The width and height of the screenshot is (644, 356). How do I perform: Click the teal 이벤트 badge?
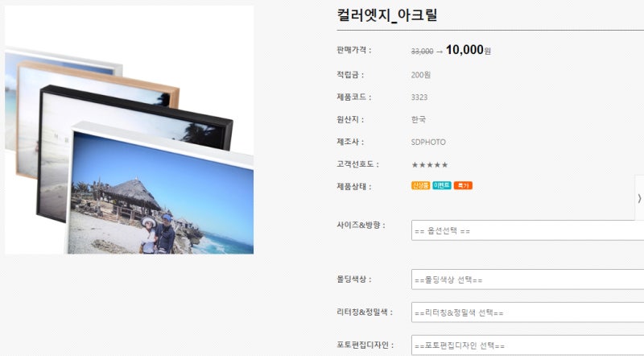pyautogui.click(x=442, y=185)
